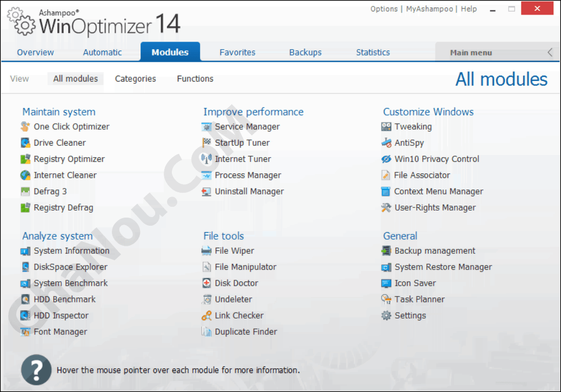Open the Automatic tab

coord(102,52)
